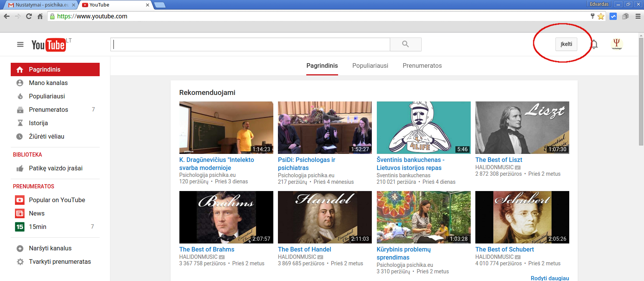This screenshot has width=644, height=281.
Task: Open the Šventinis bankuchenas video thumbnail
Action: click(424, 127)
